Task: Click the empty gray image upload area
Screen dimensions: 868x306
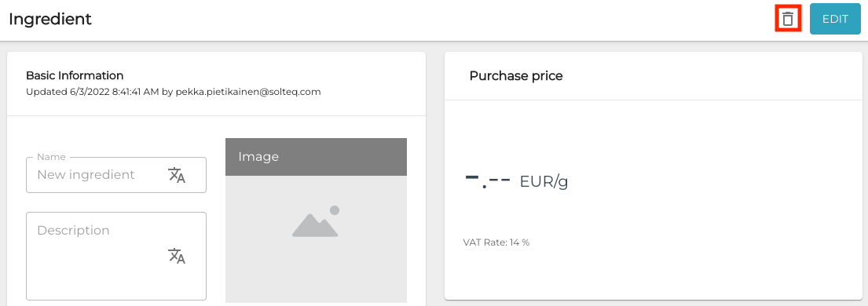Action: (x=316, y=239)
